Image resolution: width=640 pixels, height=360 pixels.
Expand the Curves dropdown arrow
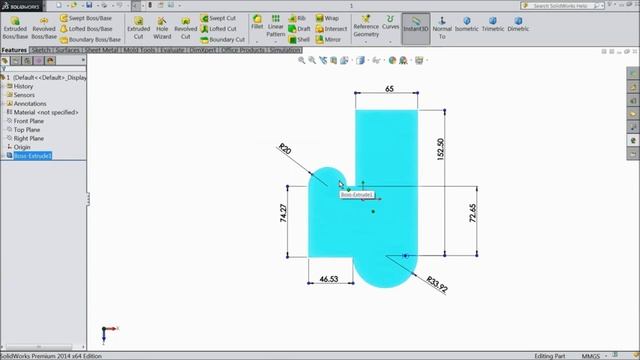coord(390,42)
